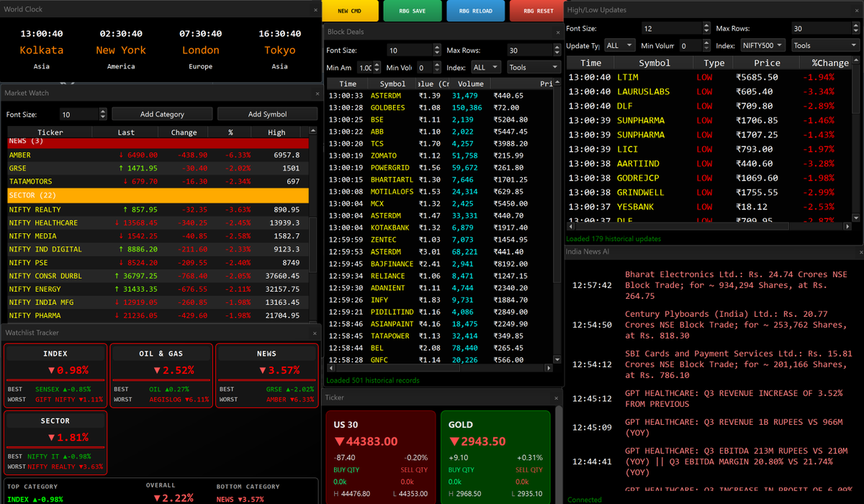Open the Block Deals Index dropdown showing ALL
This screenshot has width=864, height=504.
[x=485, y=67]
